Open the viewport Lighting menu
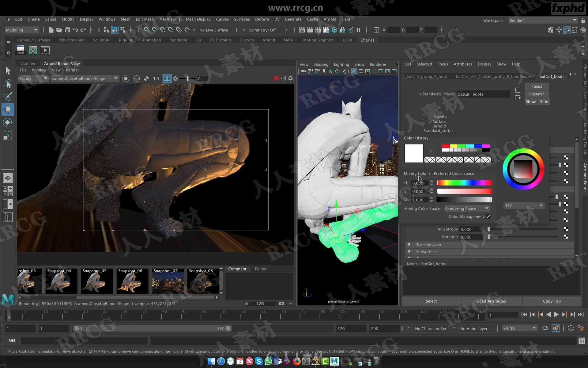This screenshot has height=368, width=588. click(341, 64)
